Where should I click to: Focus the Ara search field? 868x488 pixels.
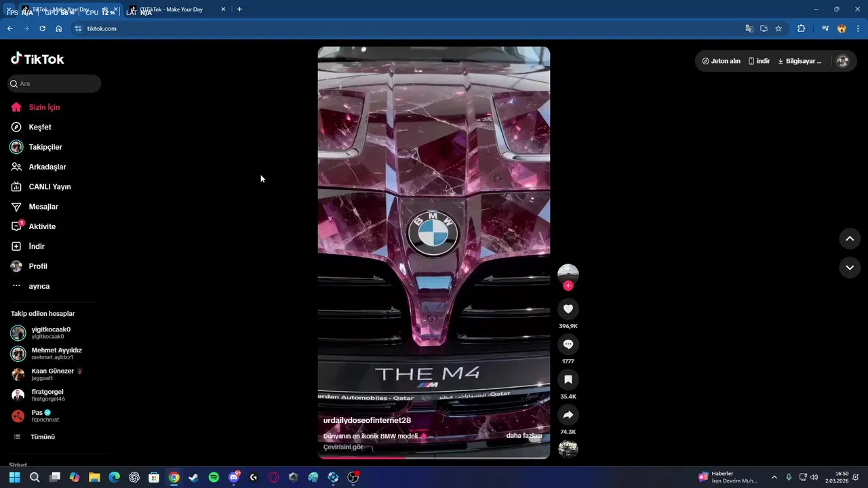[54, 83]
